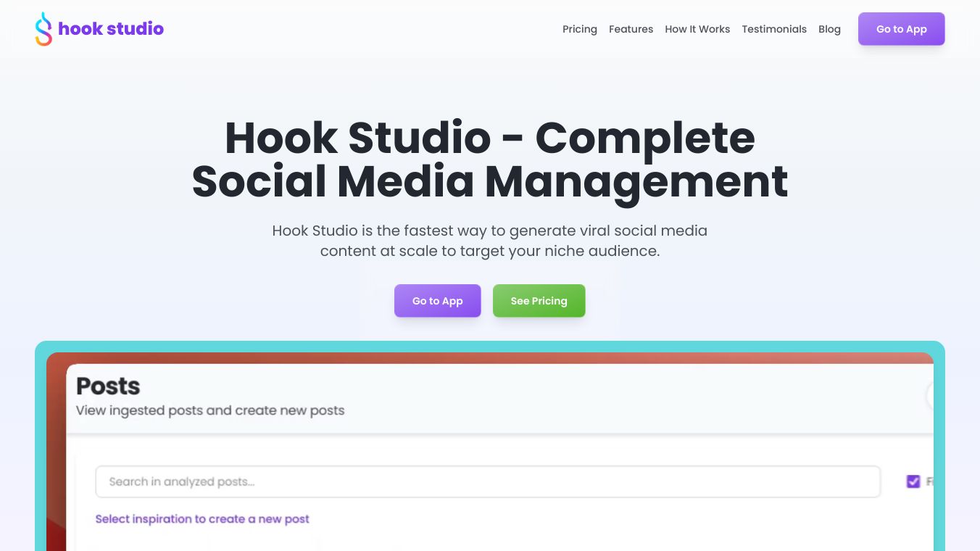Screen dimensions: 980x551
Task: Click the red backdrop of app preview
Action: pyautogui.click(x=57, y=449)
